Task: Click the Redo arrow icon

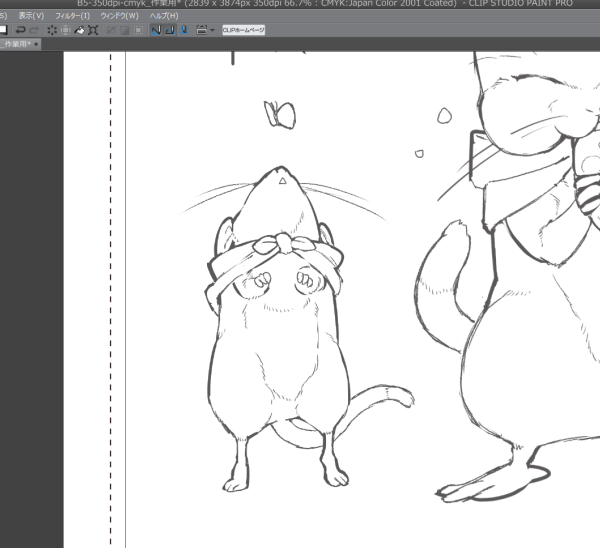Action: pyautogui.click(x=34, y=30)
